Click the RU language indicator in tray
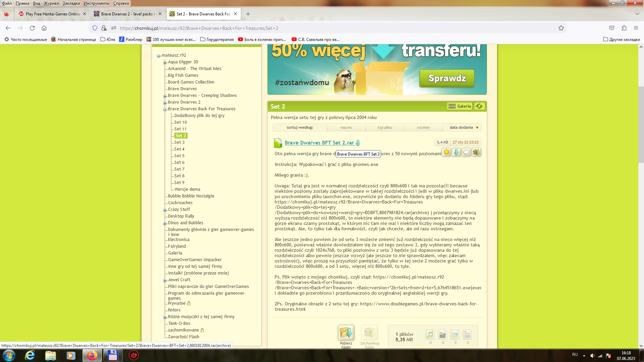 click(575, 355)
